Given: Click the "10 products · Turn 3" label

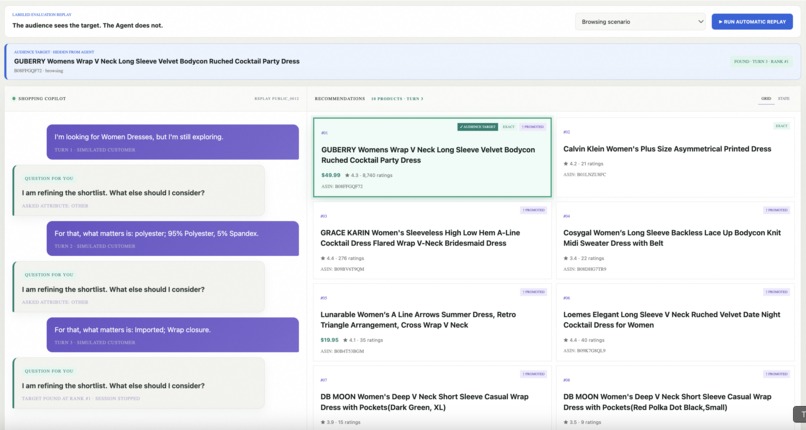Looking at the screenshot, I should tap(397, 99).
